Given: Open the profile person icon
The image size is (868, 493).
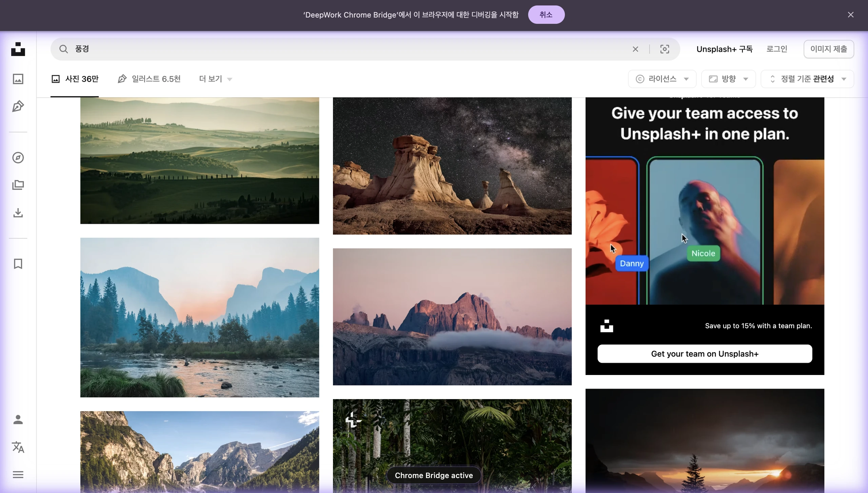Looking at the screenshot, I should click(18, 419).
